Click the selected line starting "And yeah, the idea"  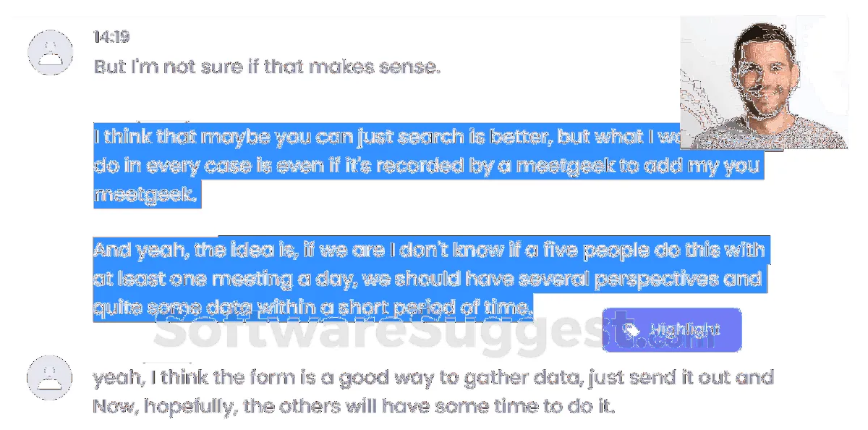[428, 250]
